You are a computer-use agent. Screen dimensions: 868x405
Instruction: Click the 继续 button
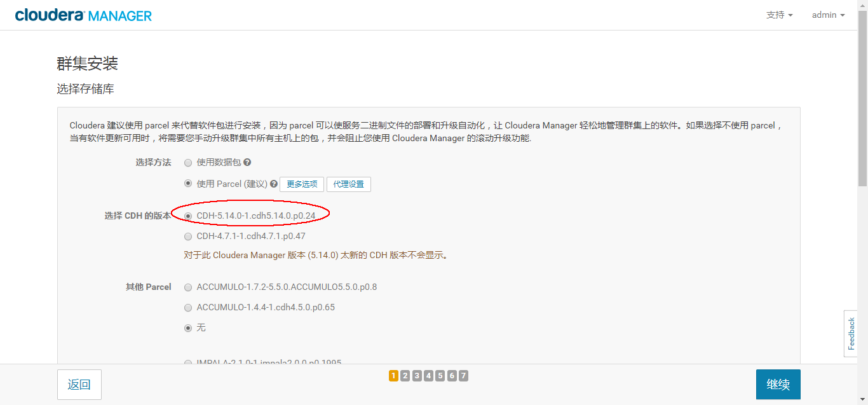pos(778,385)
